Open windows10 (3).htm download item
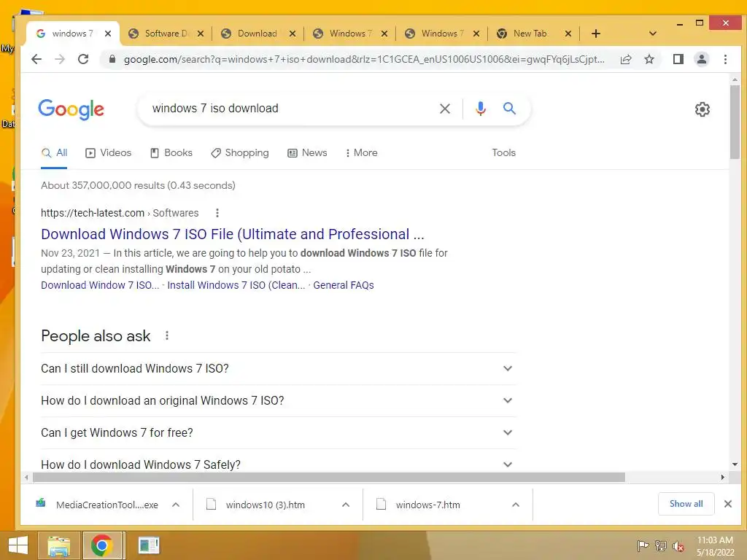This screenshot has width=747, height=560. pos(266,505)
